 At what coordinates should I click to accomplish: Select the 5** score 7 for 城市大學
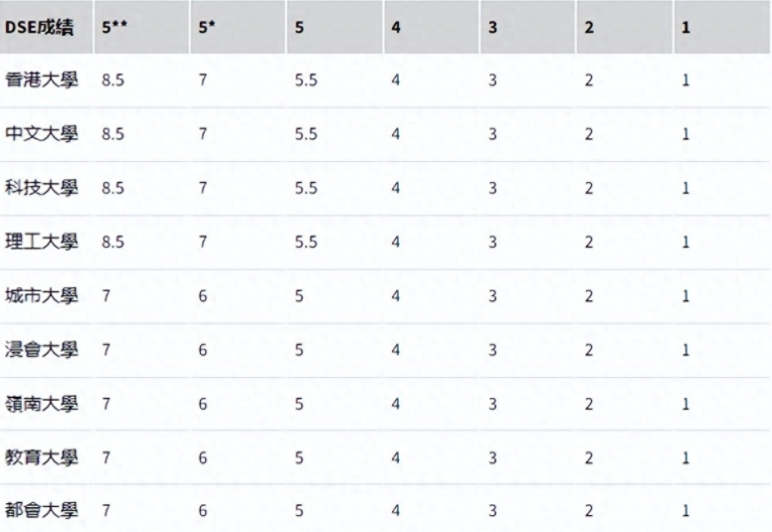pos(105,296)
